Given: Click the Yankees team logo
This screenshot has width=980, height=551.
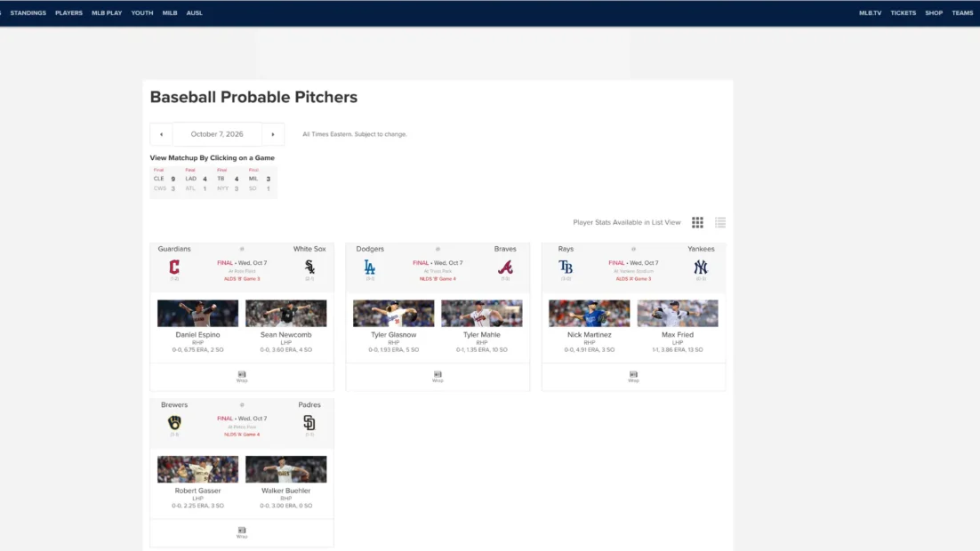Looking at the screenshot, I should (x=701, y=268).
